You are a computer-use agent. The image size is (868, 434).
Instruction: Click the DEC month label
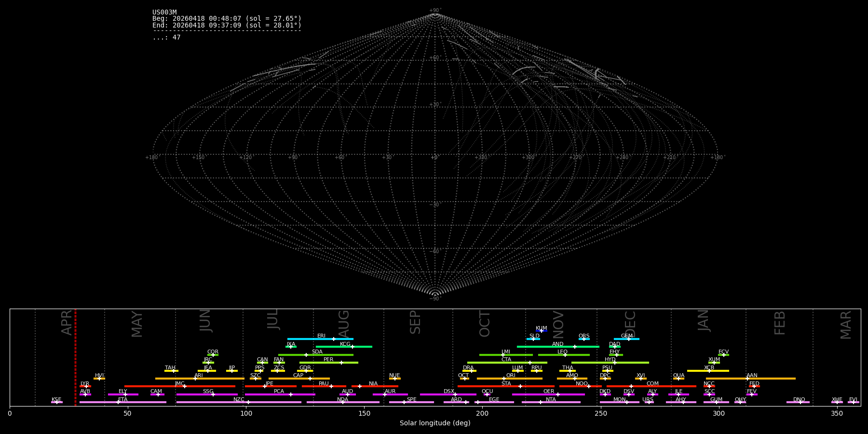(x=630, y=324)
